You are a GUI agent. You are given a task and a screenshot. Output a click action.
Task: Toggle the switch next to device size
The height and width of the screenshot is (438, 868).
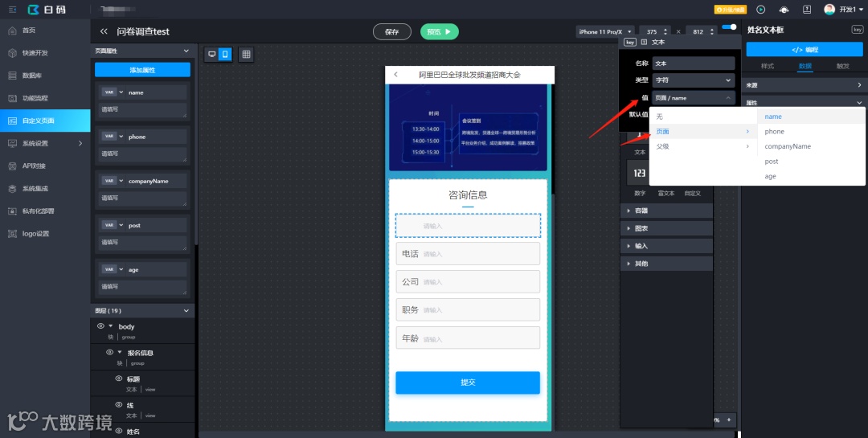(729, 27)
